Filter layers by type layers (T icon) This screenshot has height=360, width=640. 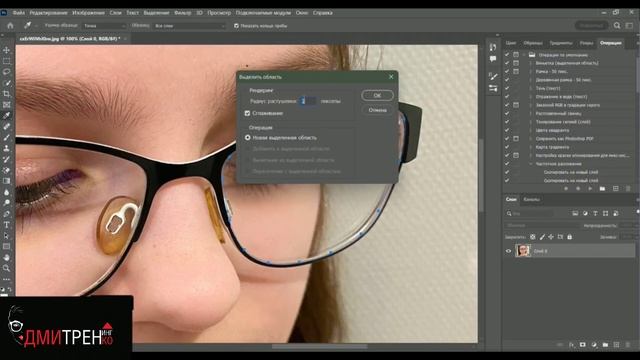(x=595, y=213)
